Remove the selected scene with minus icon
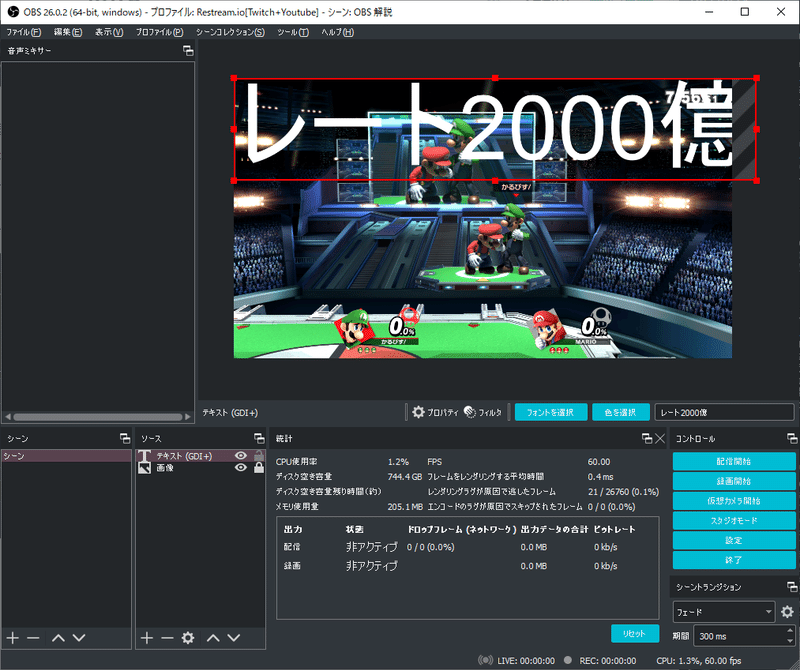Screen dimensions: 800x670 [33, 638]
